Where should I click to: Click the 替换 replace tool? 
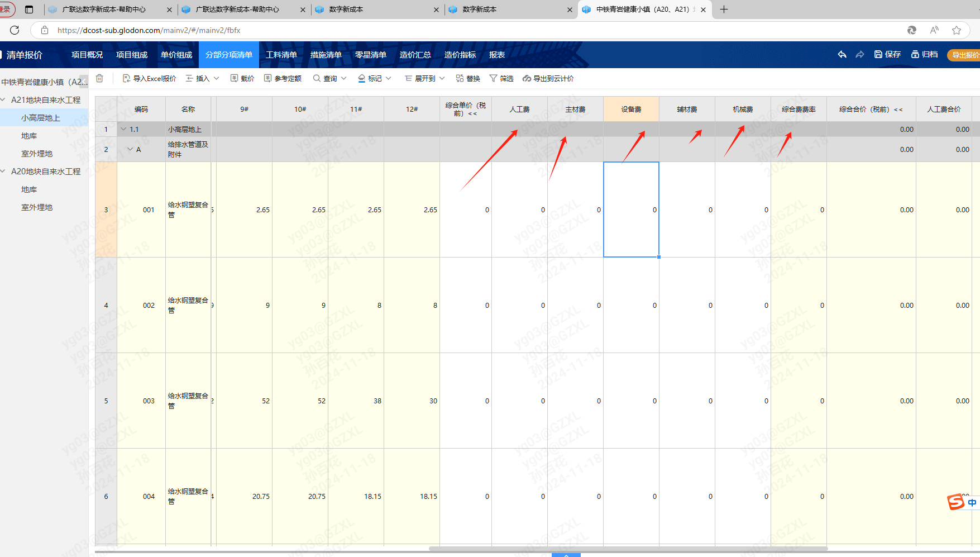468,78
